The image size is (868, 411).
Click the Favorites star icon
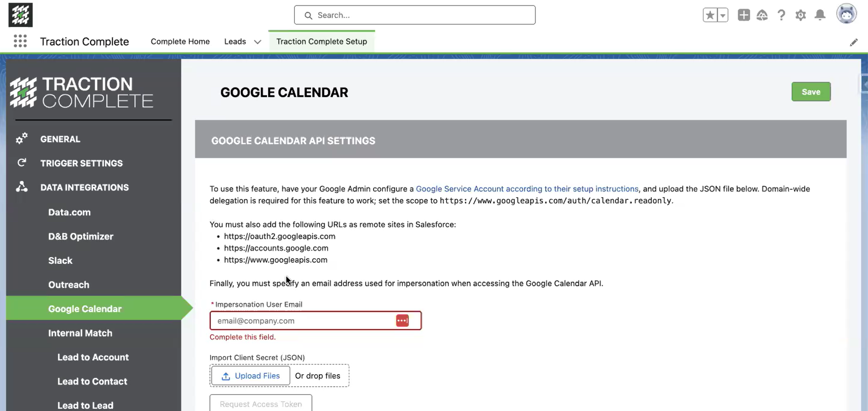tap(710, 15)
